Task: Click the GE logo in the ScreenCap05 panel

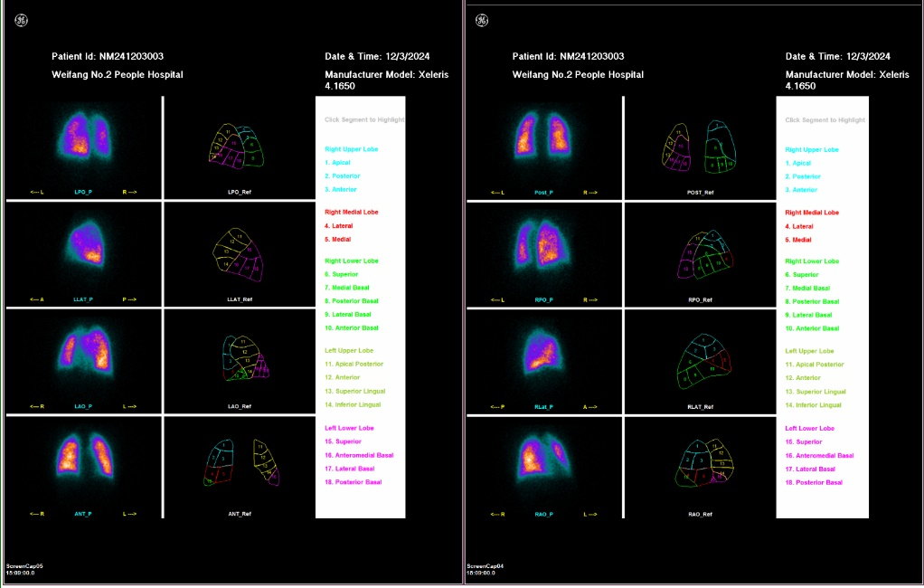Action: (x=21, y=21)
